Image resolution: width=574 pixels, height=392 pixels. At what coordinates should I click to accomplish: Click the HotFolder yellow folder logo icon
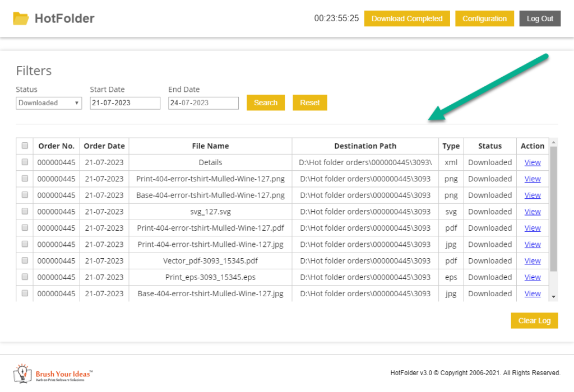click(x=21, y=18)
